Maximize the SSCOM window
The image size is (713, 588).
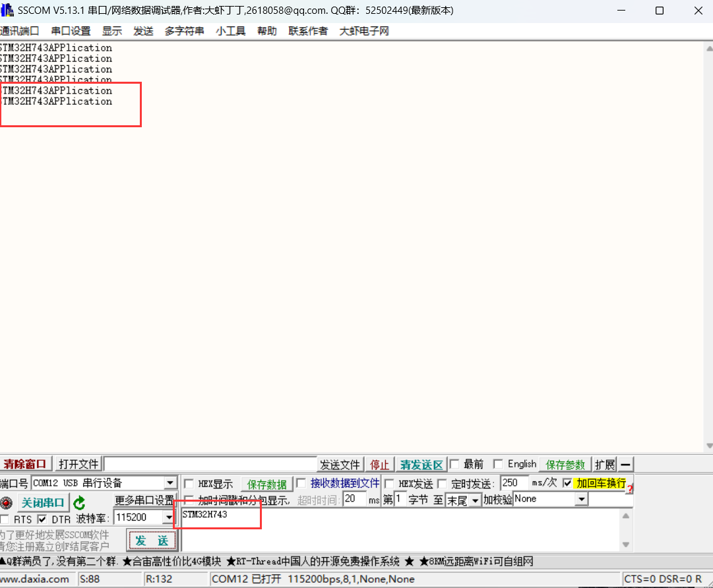[660, 11]
